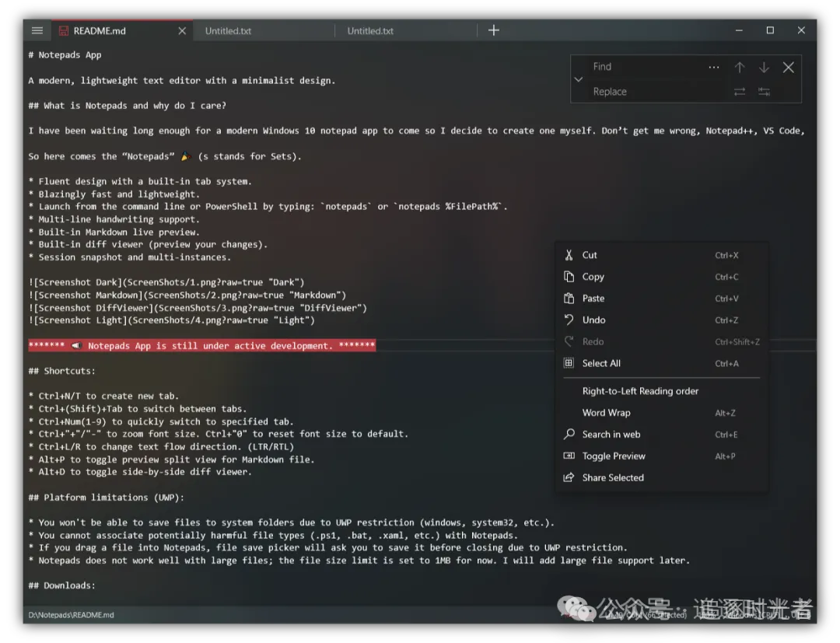The height and width of the screenshot is (643, 840).
Task: Choose Undo from the context menu
Action: coord(661,320)
